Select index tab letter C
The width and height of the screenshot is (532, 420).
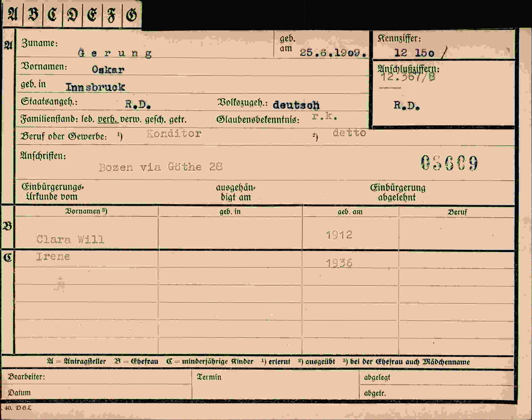click(52, 14)
